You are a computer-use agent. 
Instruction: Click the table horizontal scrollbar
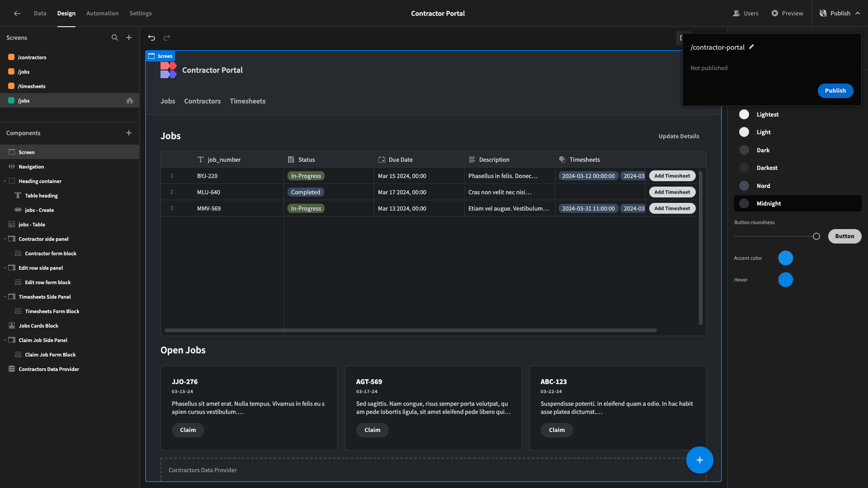point(410,330)
